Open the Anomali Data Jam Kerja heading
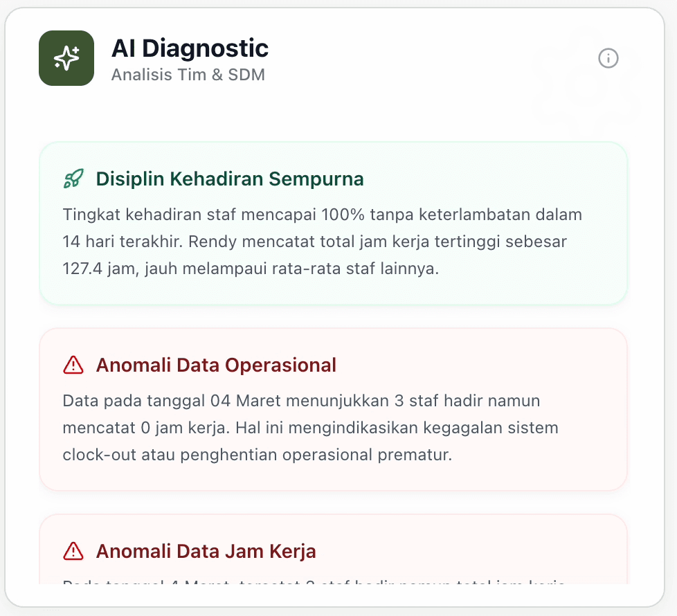The height and width of the screenshot is (616, 677). (206, 551)
